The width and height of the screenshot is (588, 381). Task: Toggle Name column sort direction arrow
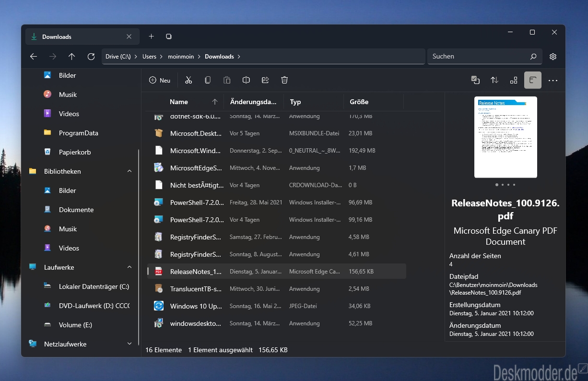pos(214,102)
